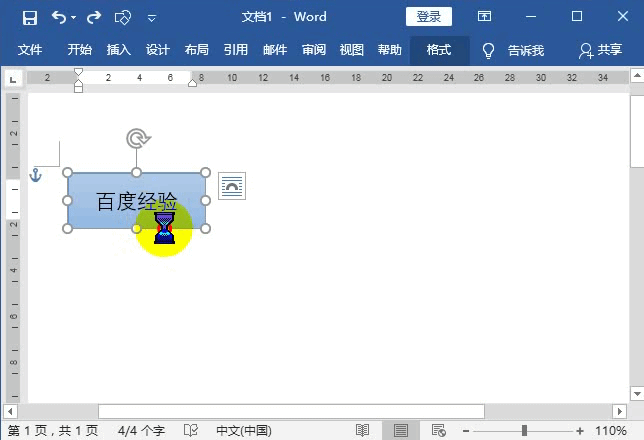Click the proofing check icon in status bar
Viewport: 644px width, 440px height.
(191, 431)
